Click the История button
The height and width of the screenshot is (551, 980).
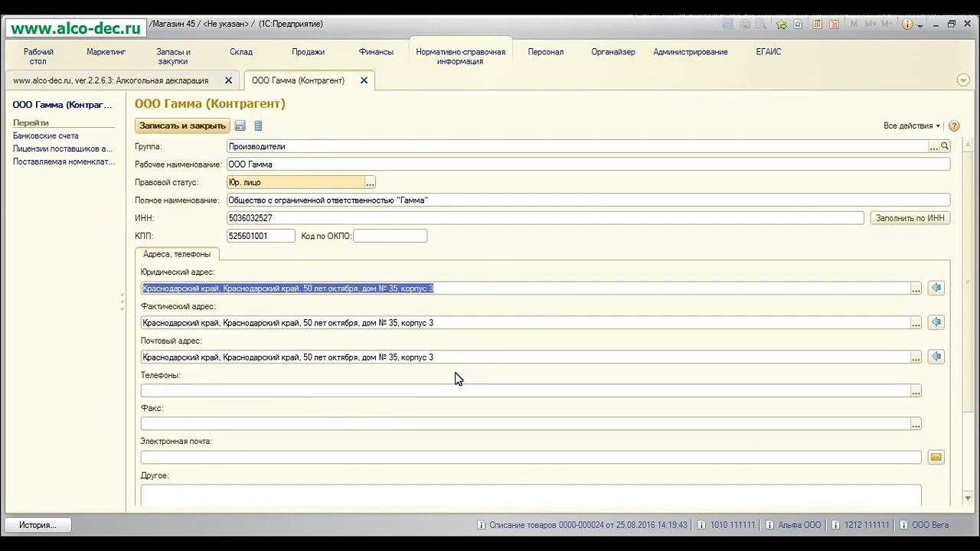click(38, 525)
